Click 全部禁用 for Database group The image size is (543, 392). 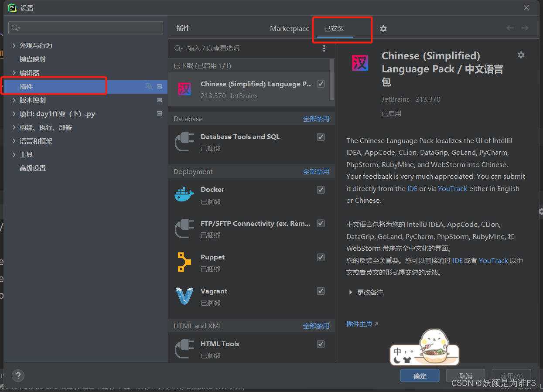pos(316,119)
